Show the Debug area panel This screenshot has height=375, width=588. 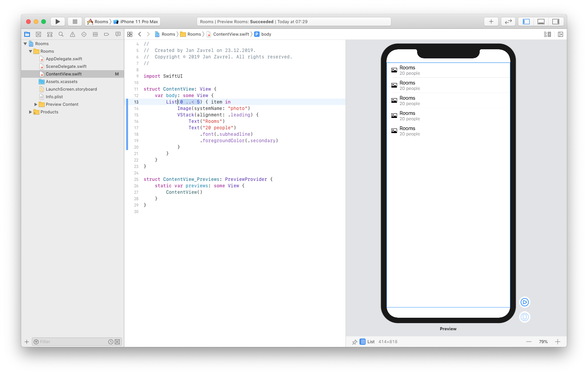541,21
